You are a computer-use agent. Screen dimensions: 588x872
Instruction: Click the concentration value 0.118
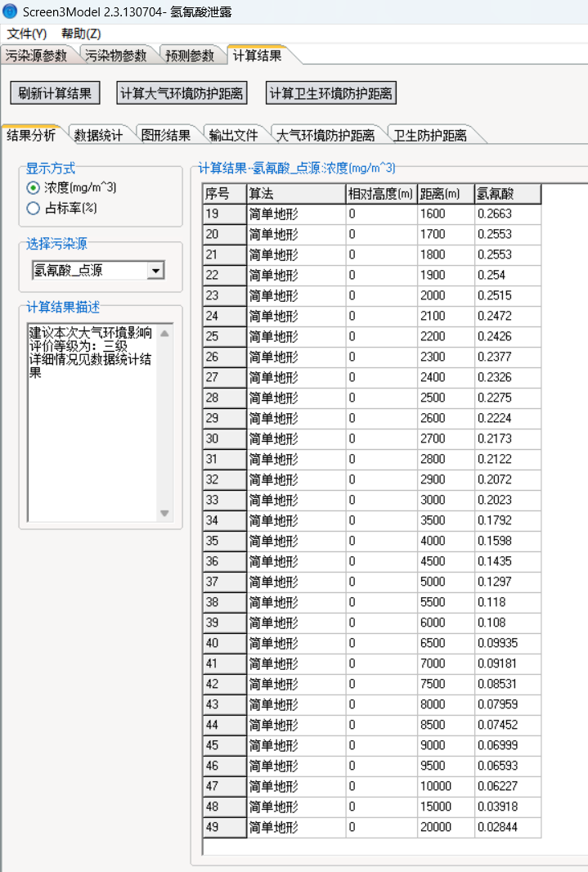coord(507,602)
